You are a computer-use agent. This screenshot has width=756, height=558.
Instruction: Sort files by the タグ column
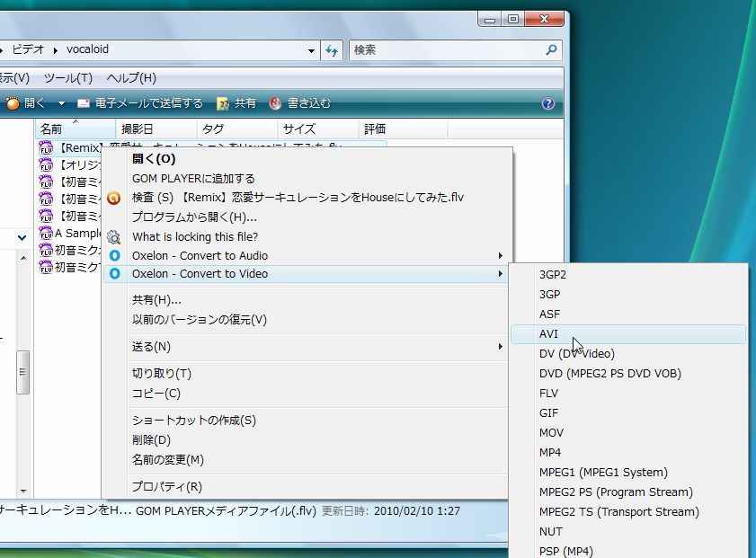[237, 128]
